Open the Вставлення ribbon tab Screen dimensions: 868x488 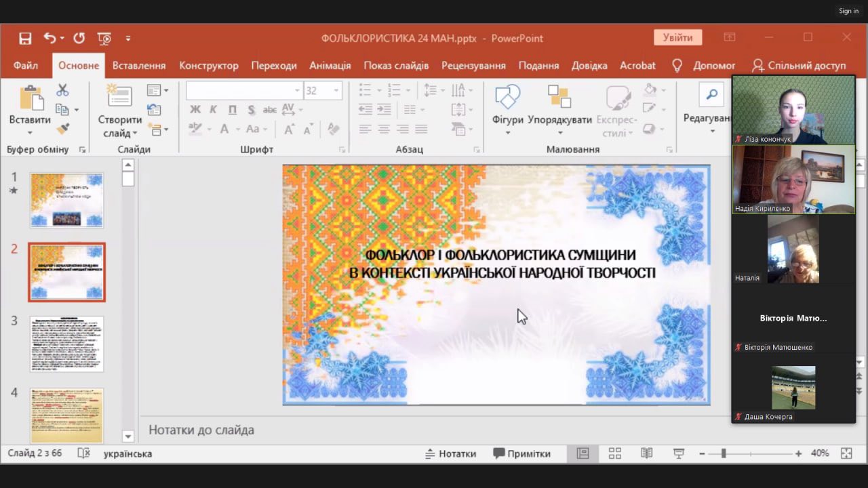click(139, 66)
